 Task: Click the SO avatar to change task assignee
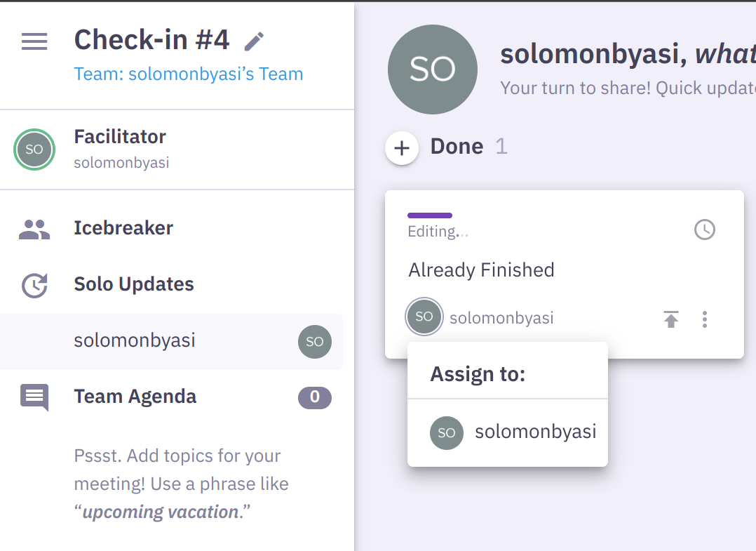(x=424, y=317)
